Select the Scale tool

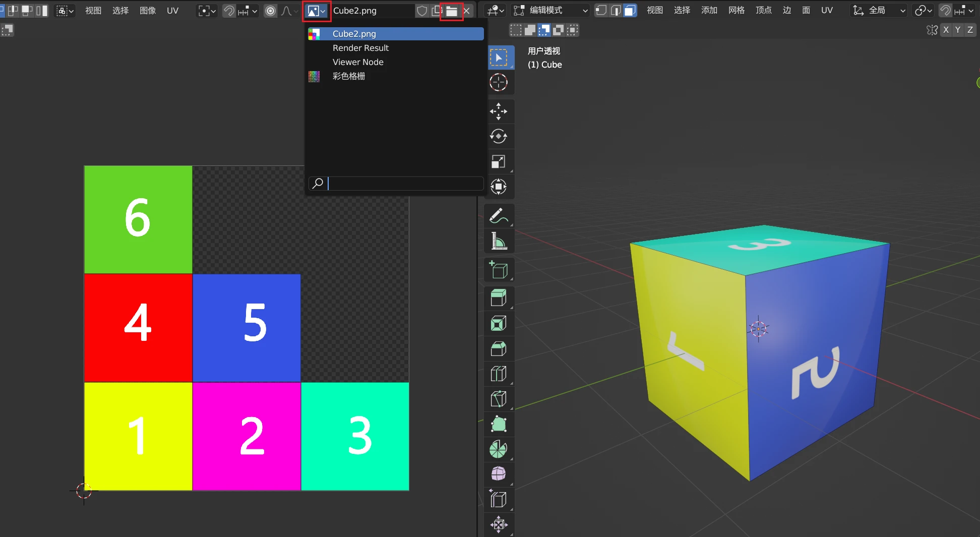tap(499, 161)
